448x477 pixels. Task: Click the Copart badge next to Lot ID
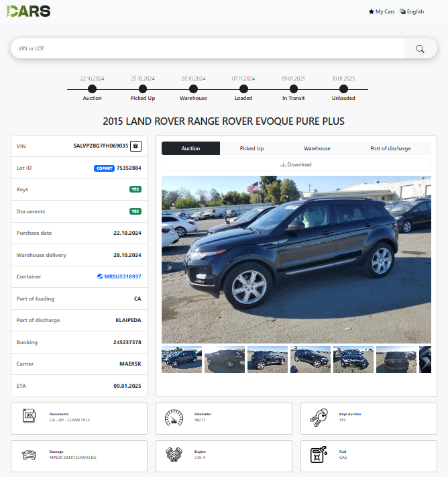tap(104, 168)
